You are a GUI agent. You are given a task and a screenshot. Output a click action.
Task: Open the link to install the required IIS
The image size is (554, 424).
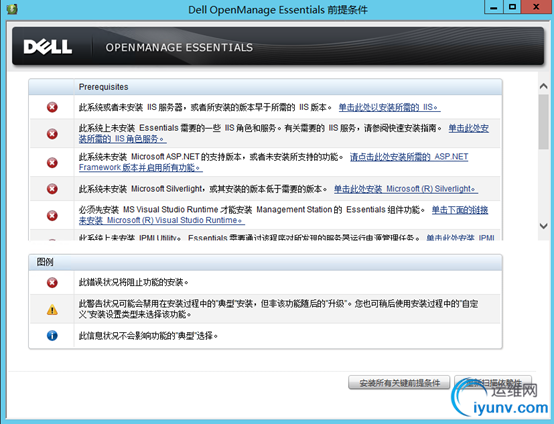(x=389, y=107)
